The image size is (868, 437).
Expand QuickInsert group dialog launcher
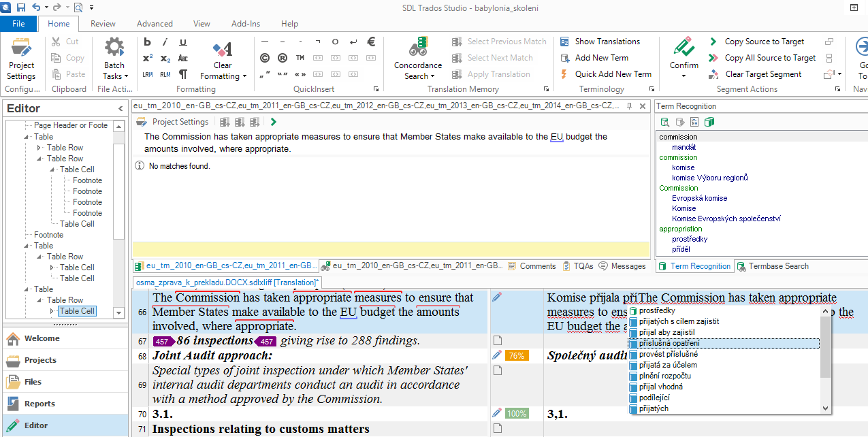pyautogui.click(x=376, y=89)
